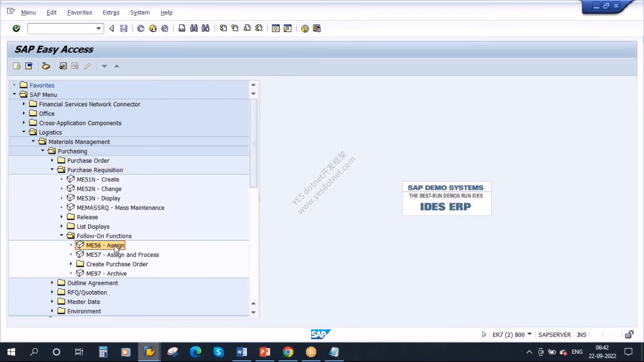Collapse the SAP Menu tree node
The width and height of the screenshot is (644, 362).
[14, 94]
